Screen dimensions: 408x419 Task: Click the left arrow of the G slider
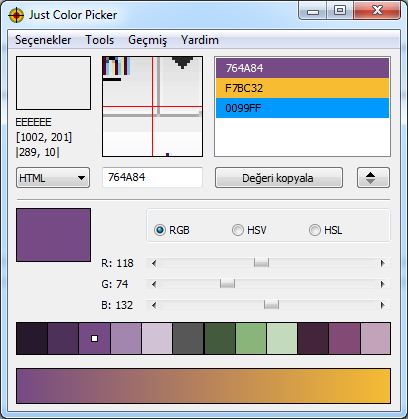154,284
